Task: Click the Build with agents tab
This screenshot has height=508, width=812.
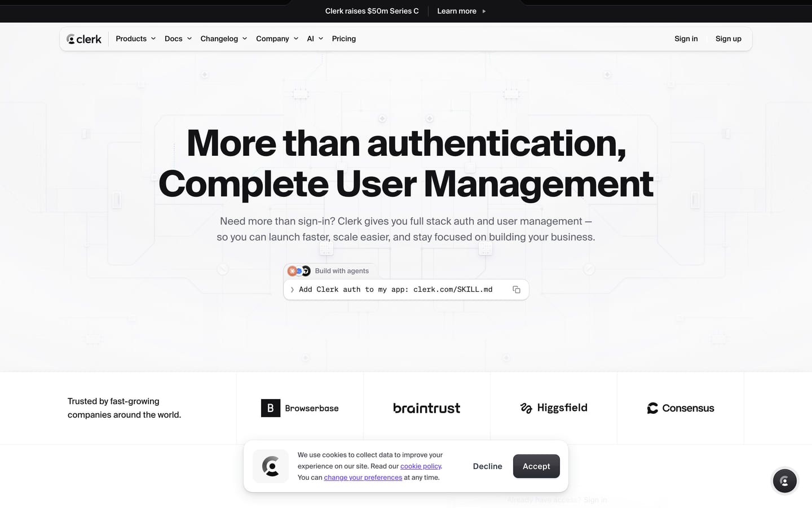Action: click(x=328, y=271)
